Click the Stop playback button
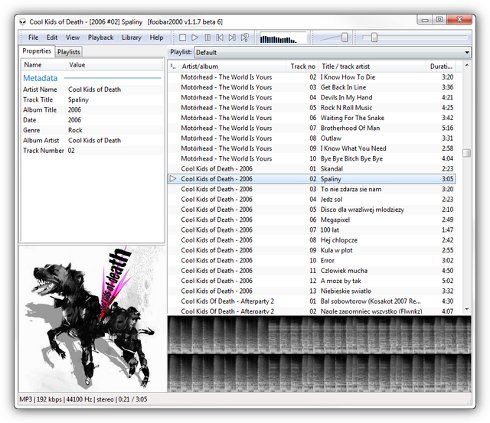The width and height of the screenshot is (490, 423). click(x=182, y=38)
